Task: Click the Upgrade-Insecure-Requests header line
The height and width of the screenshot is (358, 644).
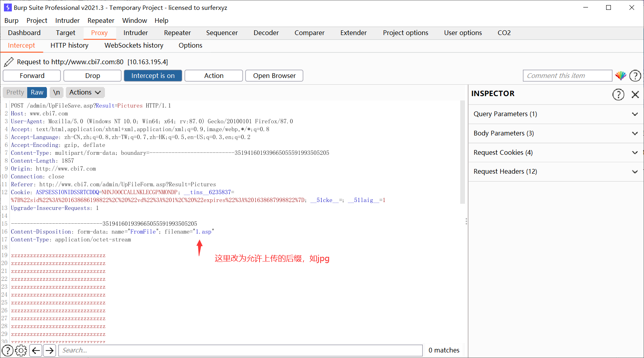Action: click(55, 208)
